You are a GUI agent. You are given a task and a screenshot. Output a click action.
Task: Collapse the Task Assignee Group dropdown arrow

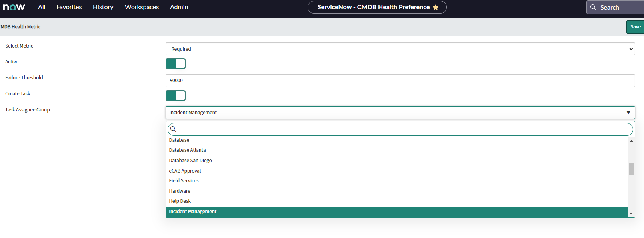(x=628, y=113)
